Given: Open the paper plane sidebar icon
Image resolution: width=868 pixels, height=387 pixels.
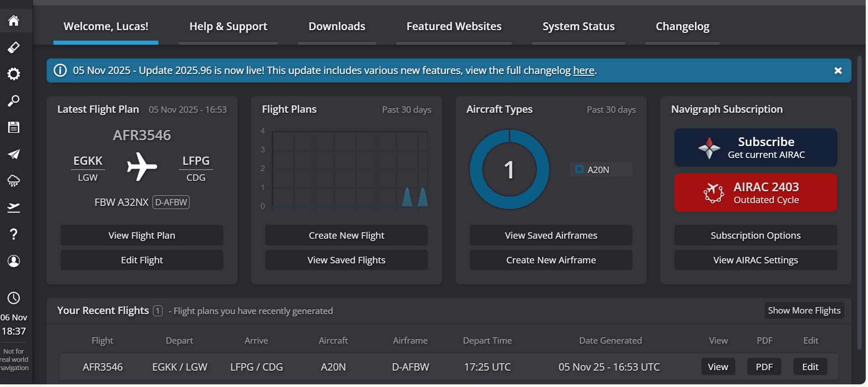Looking at the screenshot, I should (14, 154).
